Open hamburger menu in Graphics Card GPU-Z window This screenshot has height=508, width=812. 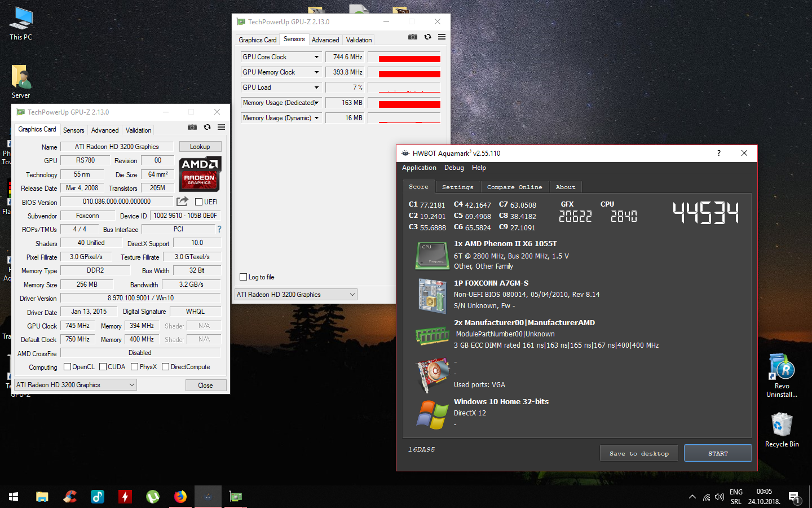coord(222,127)
